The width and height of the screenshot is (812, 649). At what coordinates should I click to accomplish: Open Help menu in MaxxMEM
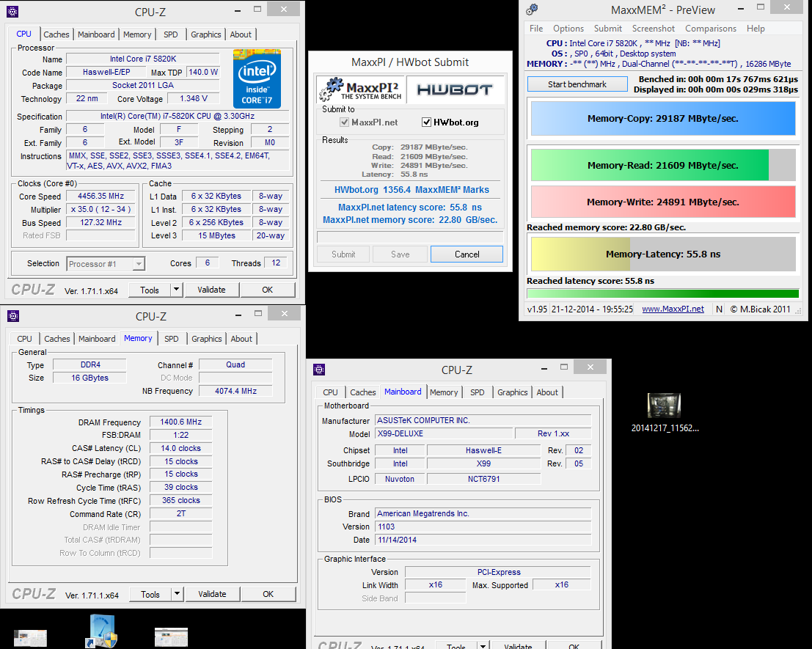coord(756,29)
